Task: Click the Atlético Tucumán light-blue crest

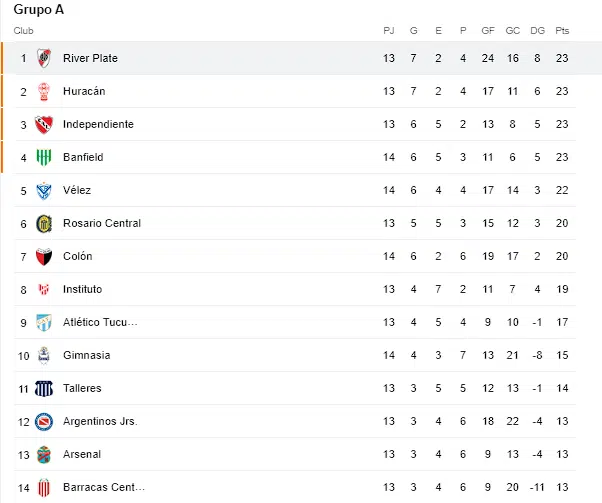Action: (44, 323)
